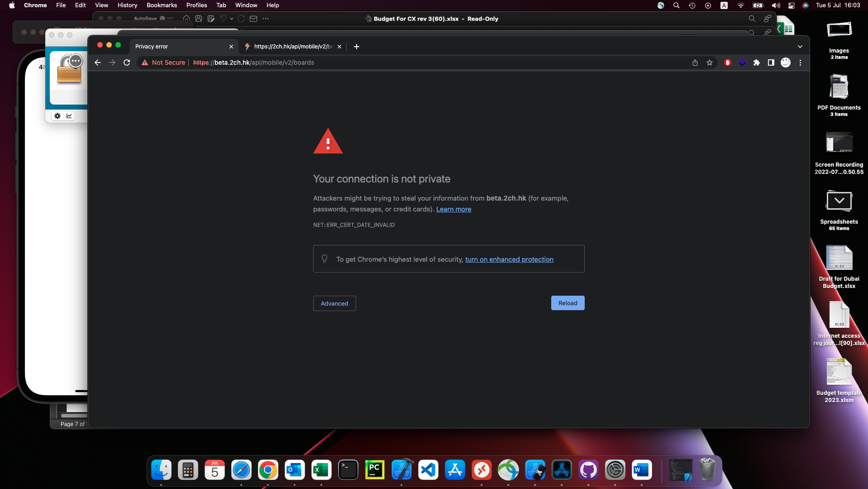Click turn on enhanced protection link
868x489 pixels.
pos(510,259)
